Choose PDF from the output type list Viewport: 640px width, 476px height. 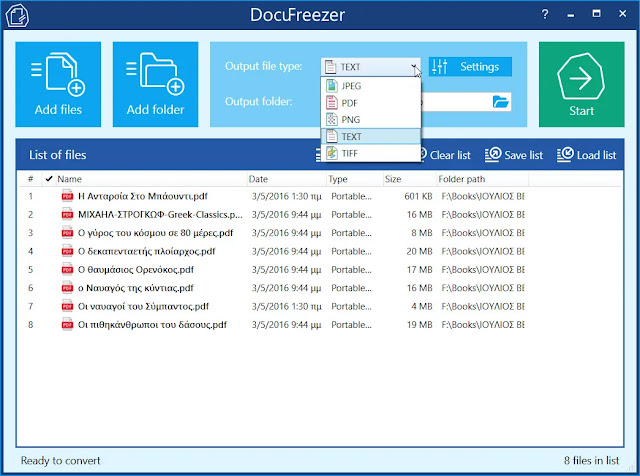point(371,103)
